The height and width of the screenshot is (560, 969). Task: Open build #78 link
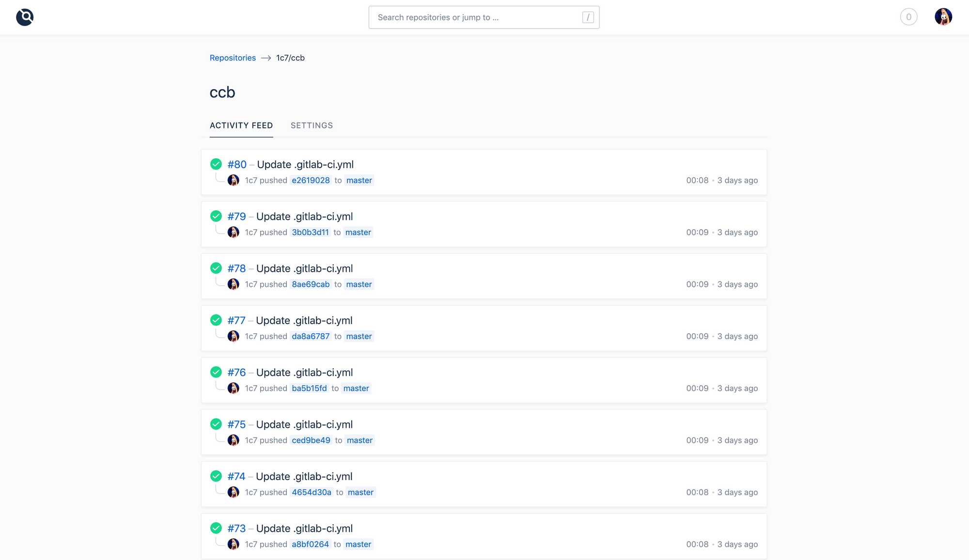pos(236,268)
